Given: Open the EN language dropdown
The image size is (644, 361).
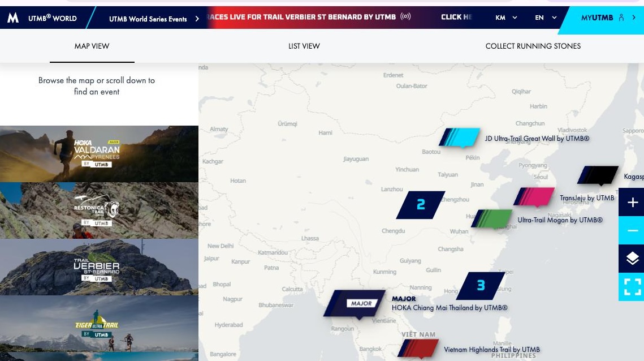Looking at the screenshot, I should coord(546,18).
